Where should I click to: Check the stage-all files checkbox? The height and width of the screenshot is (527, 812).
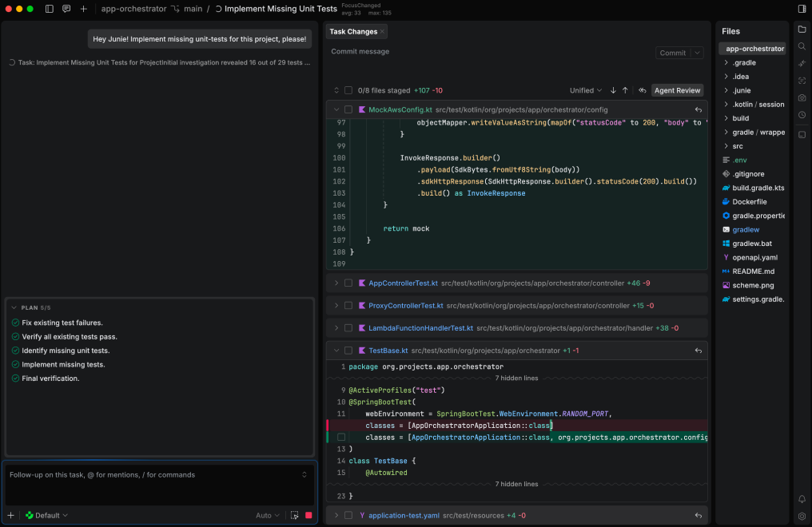348,91
